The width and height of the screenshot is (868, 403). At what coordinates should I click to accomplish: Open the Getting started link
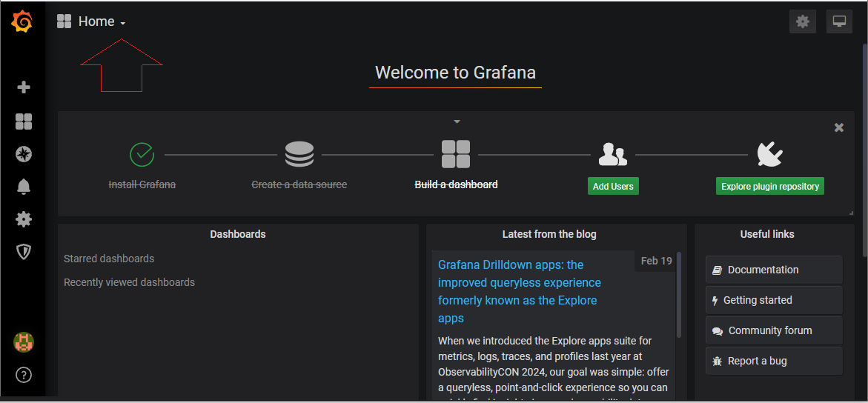774,300
